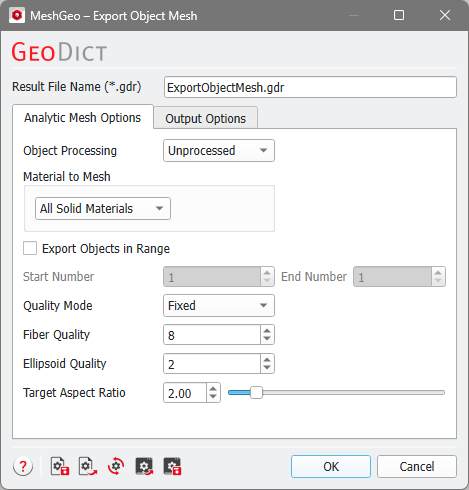Image resolution: width=469 pixels, height=490 pixels.
Task: Increase Ellipsoid Quality with up arrow
Action: (267, 359)
